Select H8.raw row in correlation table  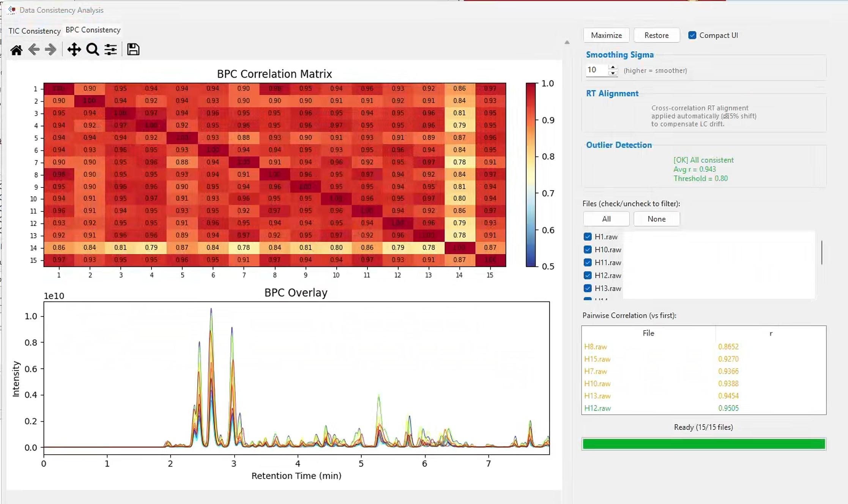(x=704, y=347)
